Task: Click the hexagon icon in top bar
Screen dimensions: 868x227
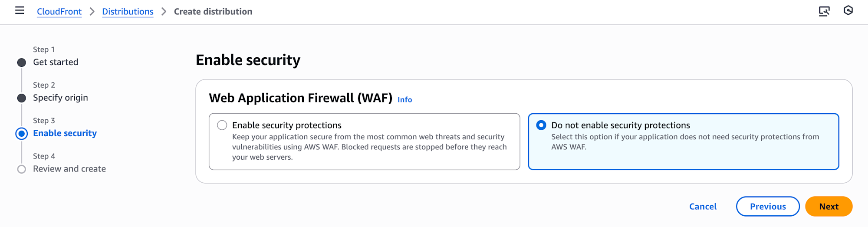Action: coord(848,10)
